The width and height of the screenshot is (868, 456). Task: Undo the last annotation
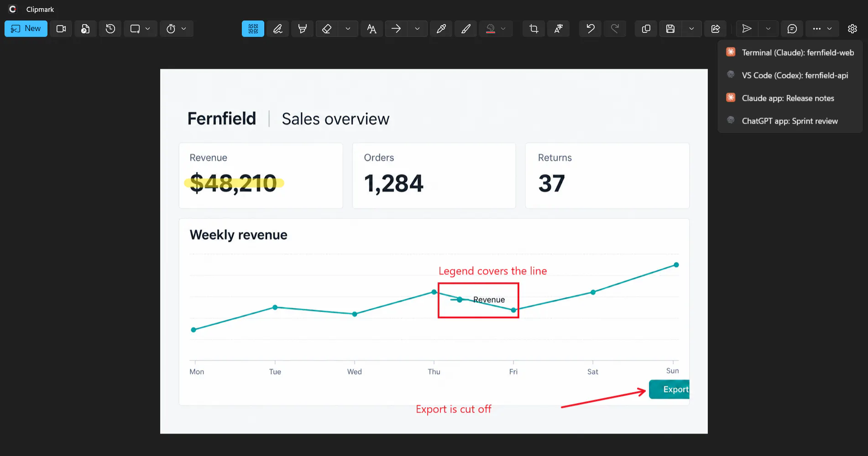(591, 29)
